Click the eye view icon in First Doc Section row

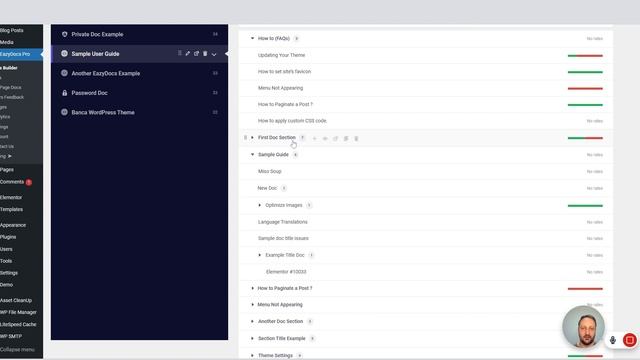325,138
